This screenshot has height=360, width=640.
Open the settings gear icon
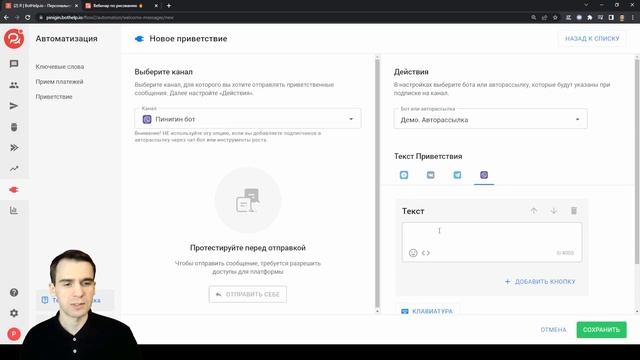pyautogui.click(x=14, y=313)
